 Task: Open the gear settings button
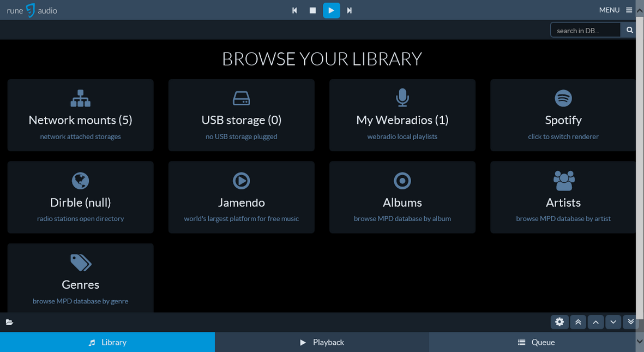point(559,322)
